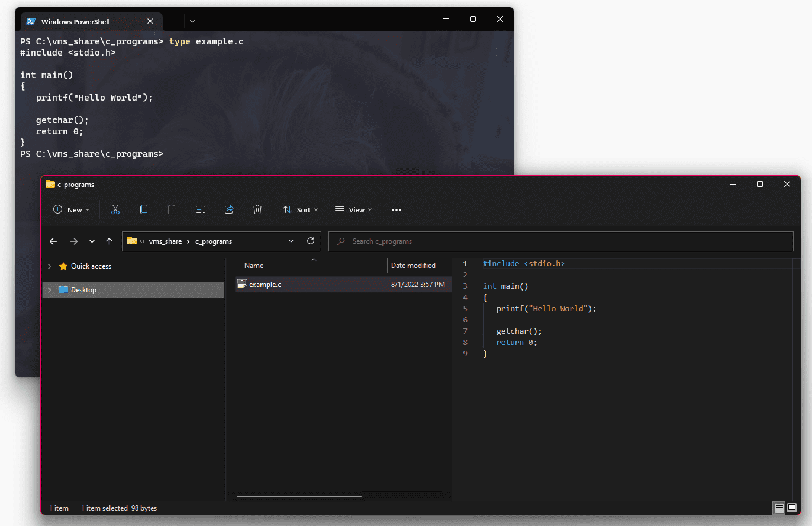Open the Sort options dropdown
Screen dimensions: 812x526
[x=301, y=209]
